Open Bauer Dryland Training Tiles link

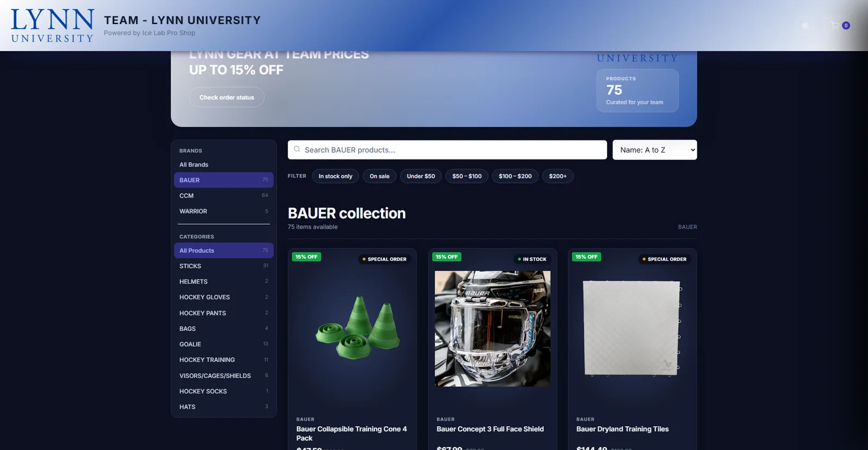pos(622,429)
